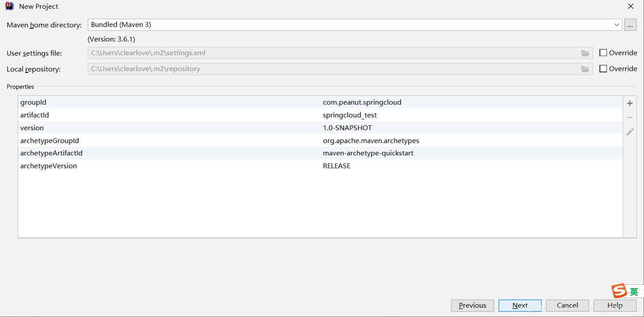
Task: Click the Sogou input method S icon
Action: click(x=619, y=291)
